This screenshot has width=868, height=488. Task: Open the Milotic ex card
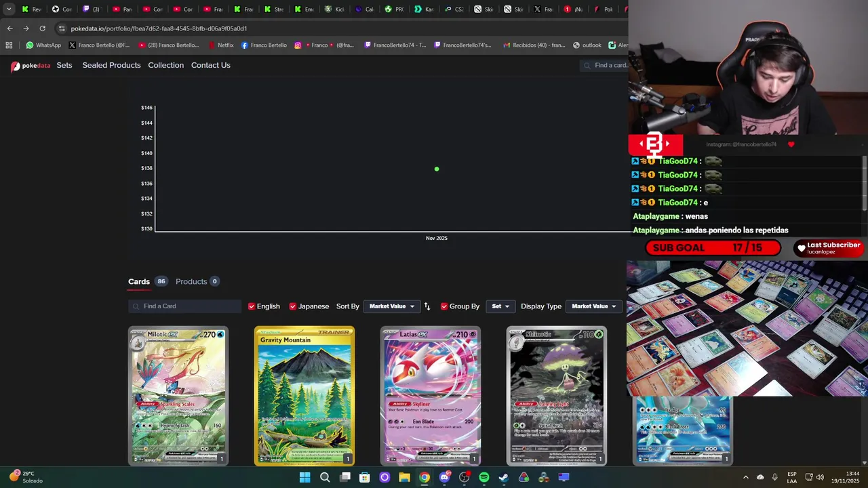pos(178,396)
